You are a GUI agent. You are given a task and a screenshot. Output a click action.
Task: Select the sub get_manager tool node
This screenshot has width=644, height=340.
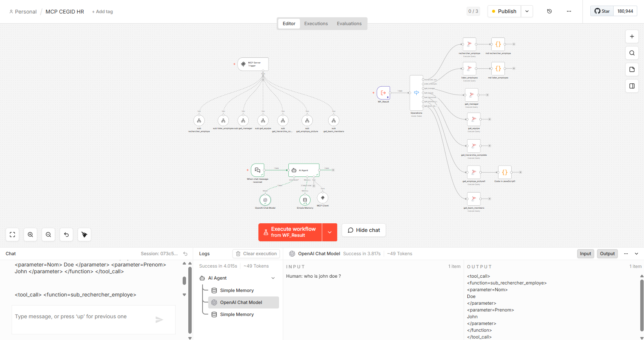(243, 120)
